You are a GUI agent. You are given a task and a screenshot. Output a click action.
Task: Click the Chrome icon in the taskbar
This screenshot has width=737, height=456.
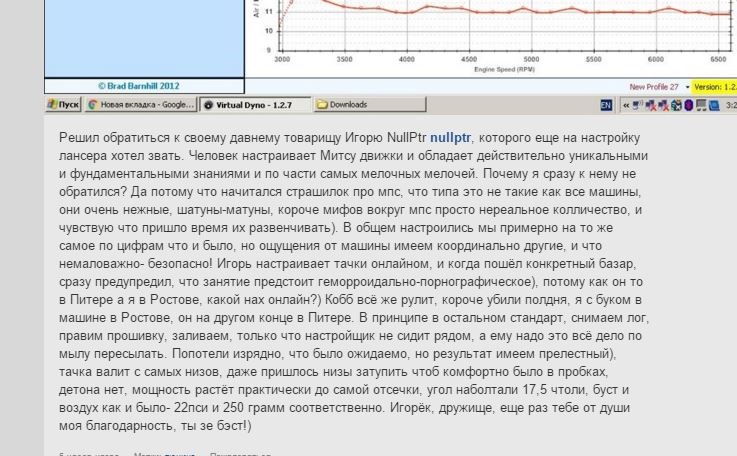93,105
